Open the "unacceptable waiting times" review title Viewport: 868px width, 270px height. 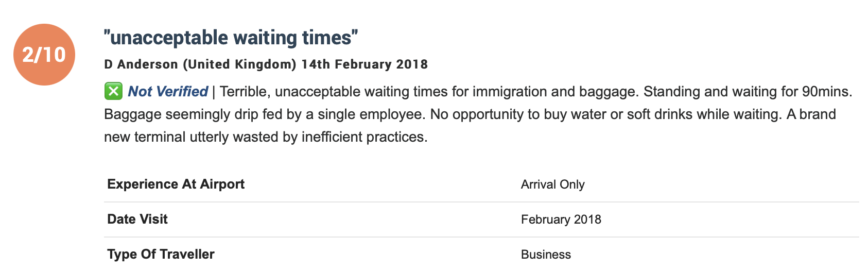coord(231,38)
